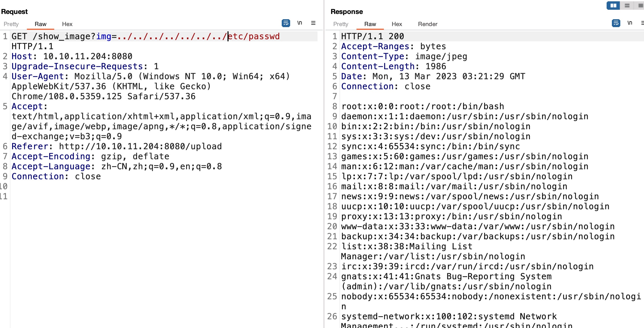This screenshot has width=644, height=328.
Task: Toggle word wrap in Request panel
Action: coord(286,23)
